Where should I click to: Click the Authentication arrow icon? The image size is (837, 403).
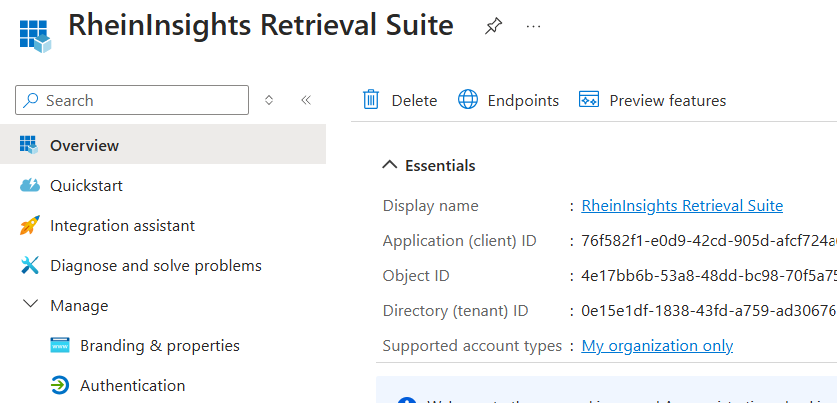60,385
